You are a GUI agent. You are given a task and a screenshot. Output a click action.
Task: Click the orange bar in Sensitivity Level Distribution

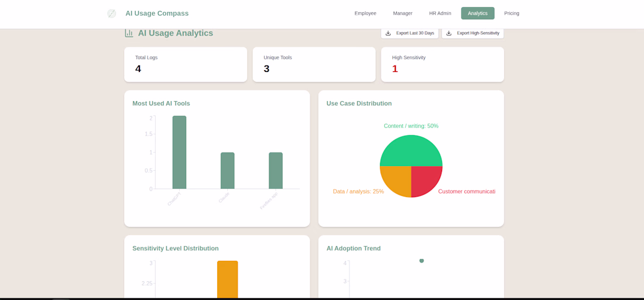228,279
